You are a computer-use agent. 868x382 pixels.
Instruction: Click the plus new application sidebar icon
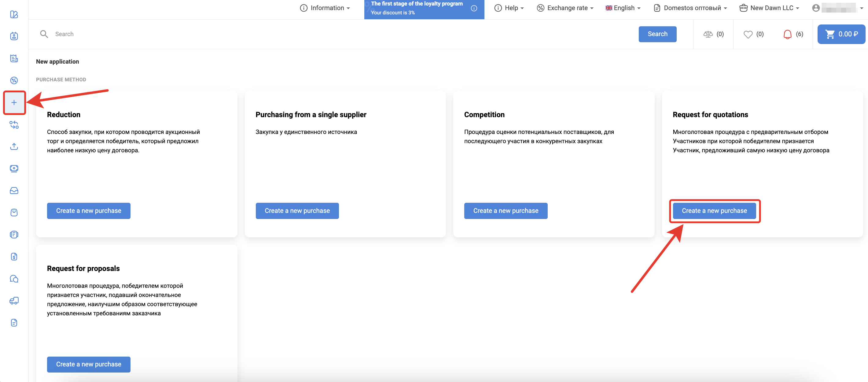14,102
